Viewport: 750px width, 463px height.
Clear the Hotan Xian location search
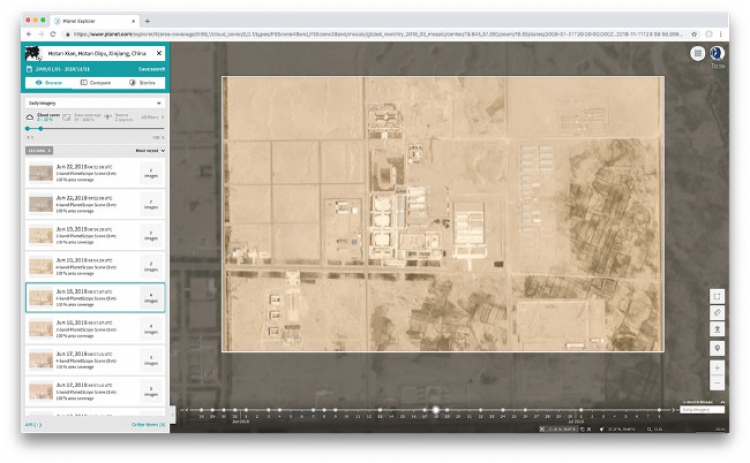pyautogui.click(x=159, y=53)
